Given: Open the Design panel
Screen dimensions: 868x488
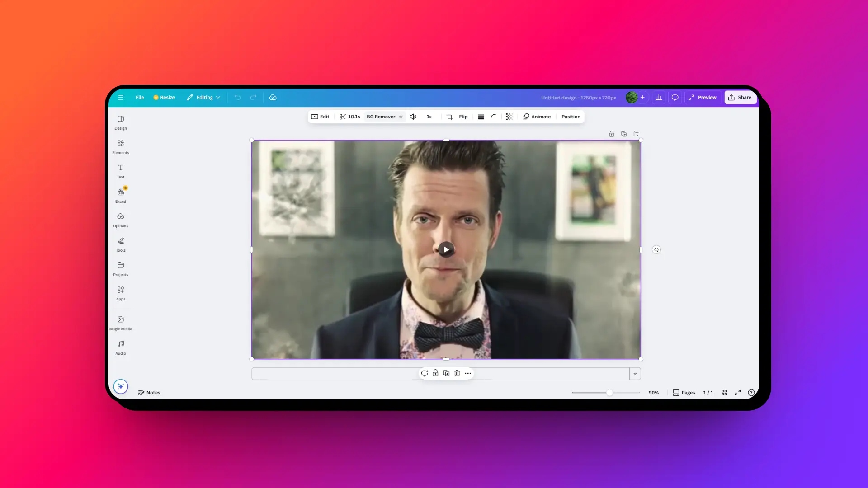Looking at the screenshot, I should (121, 122).
